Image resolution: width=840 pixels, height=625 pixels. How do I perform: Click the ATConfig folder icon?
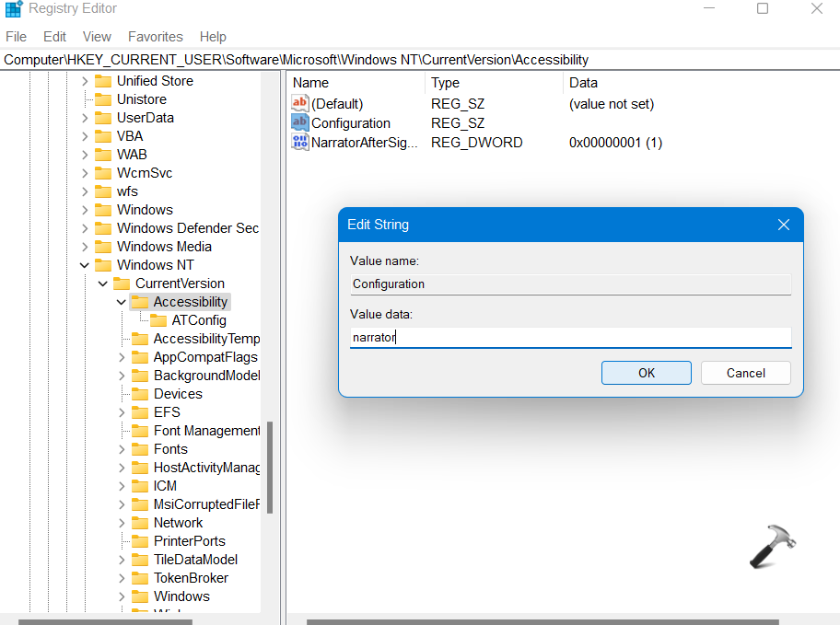158,320
